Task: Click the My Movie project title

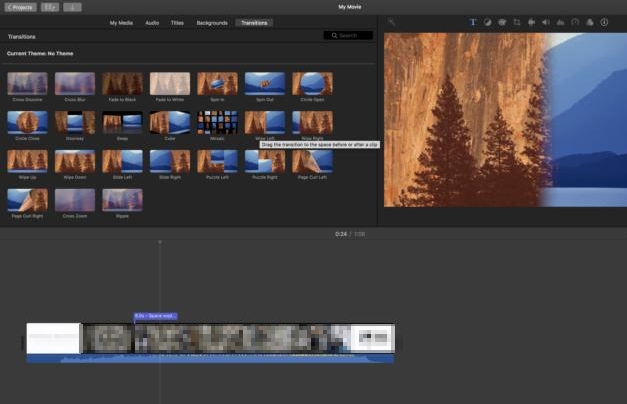Action: point(349,7)
